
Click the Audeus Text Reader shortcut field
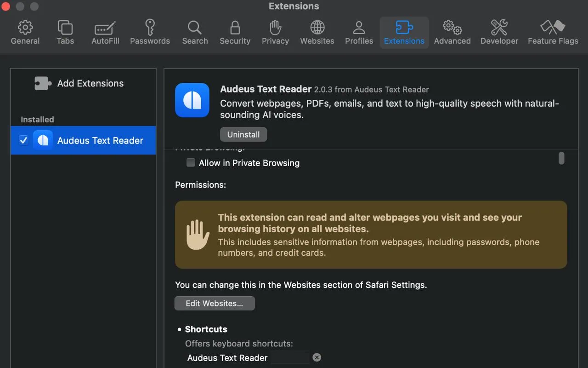coord(290,357)
